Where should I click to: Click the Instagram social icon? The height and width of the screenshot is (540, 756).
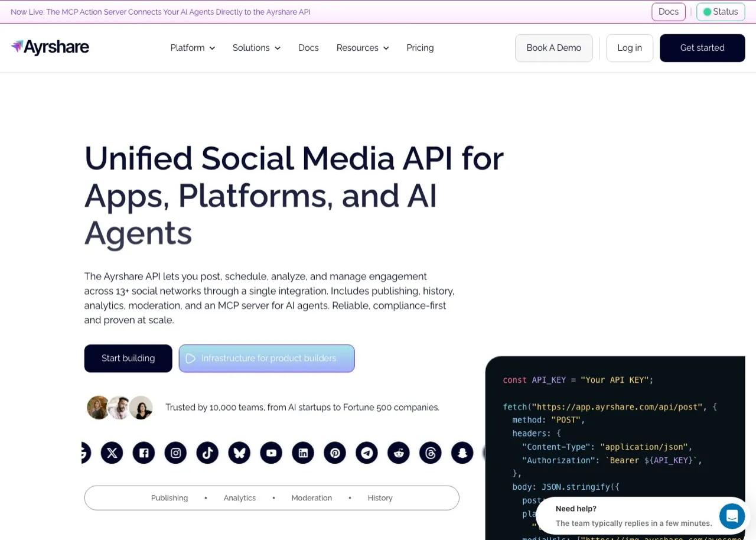[175, 453]
